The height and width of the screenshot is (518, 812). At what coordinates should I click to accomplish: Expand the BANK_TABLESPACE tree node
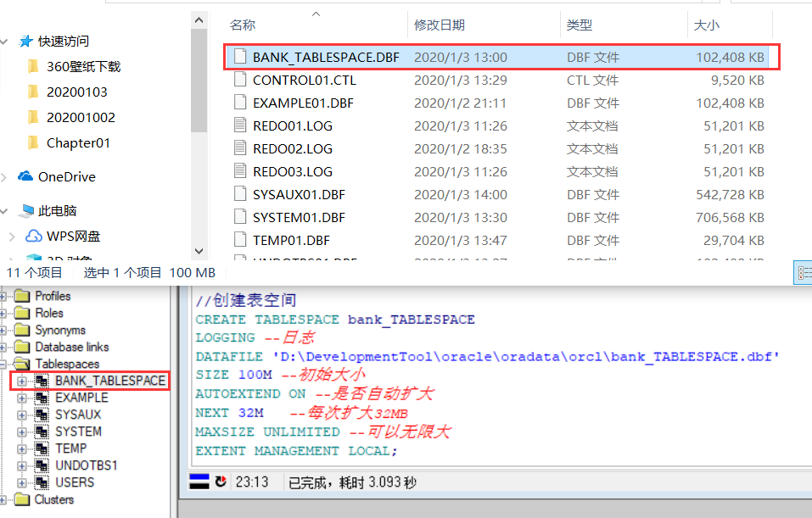click(22, 382)
